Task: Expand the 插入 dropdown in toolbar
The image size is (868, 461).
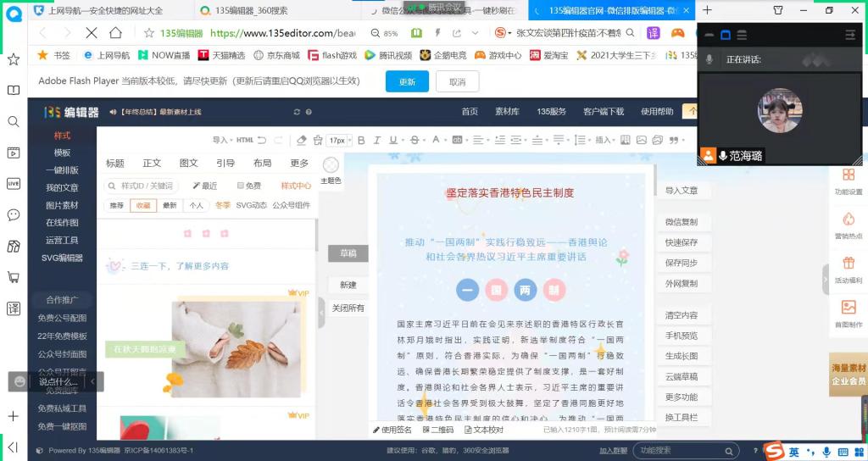Action: [x=605, y=140]
